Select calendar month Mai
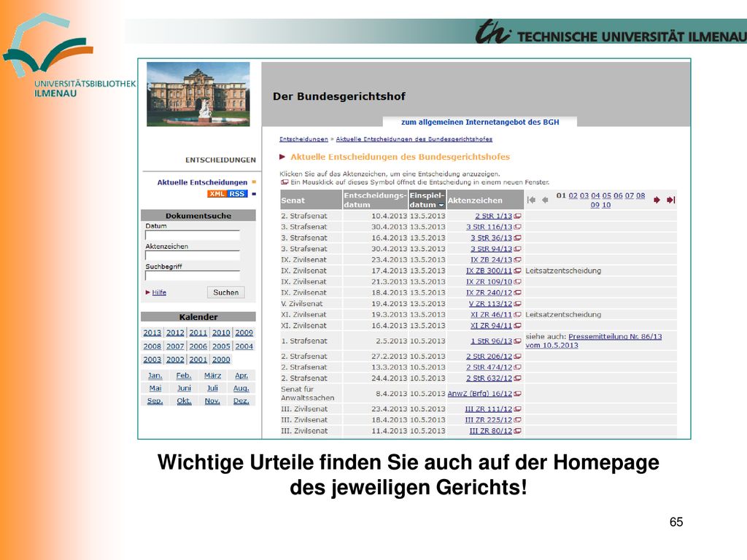 click(155, 388)
